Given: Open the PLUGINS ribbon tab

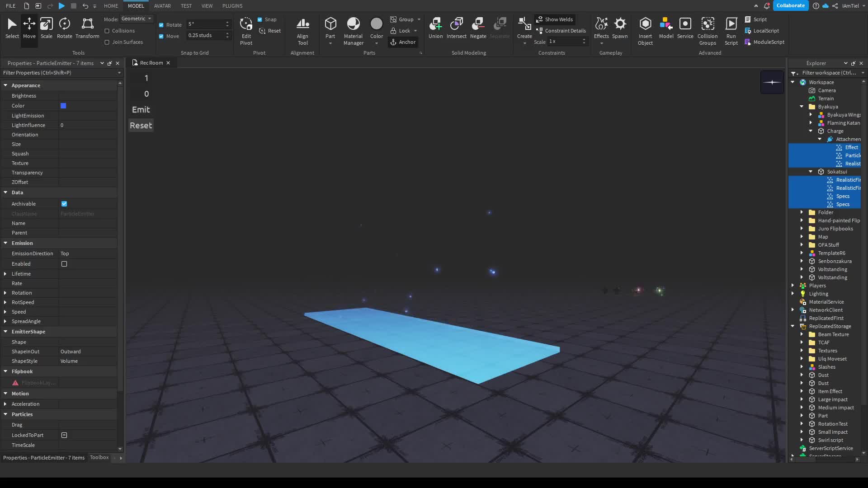Looking at the screenshot, I should [232, 6].
